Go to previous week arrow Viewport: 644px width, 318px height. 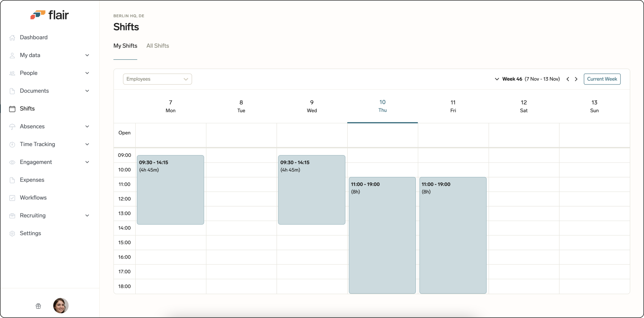(x=568, y=79)
